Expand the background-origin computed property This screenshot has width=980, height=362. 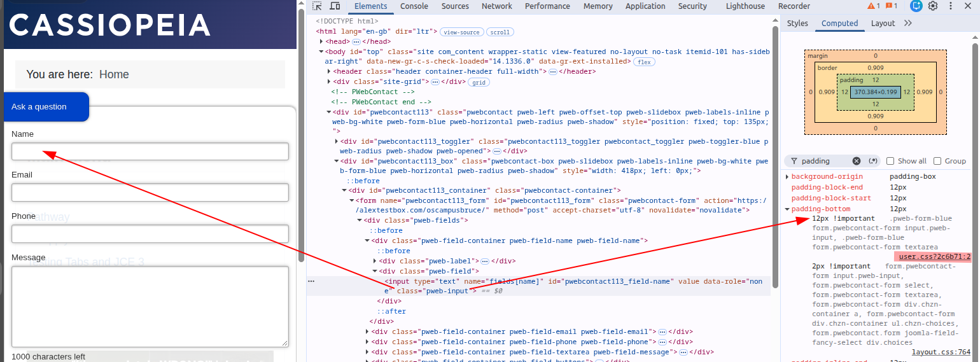[787, 177]
